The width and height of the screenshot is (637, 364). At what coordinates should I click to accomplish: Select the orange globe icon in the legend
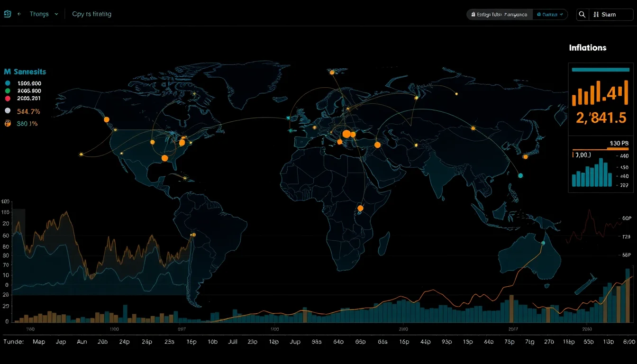[7, 124]
